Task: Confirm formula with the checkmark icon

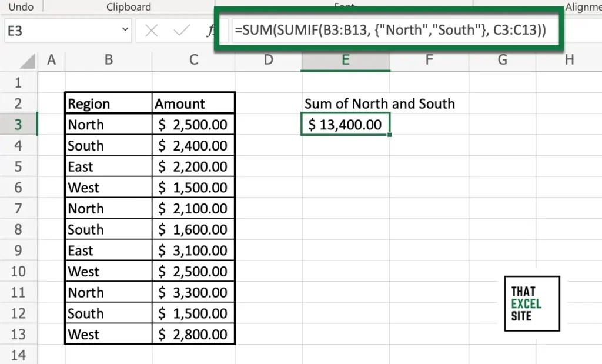Action: [x=181, y=29]
